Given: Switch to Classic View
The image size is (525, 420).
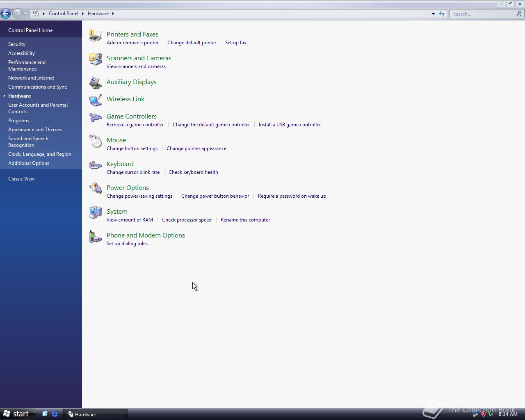Looking at the screenshot, I should click(x=21, y=179).
